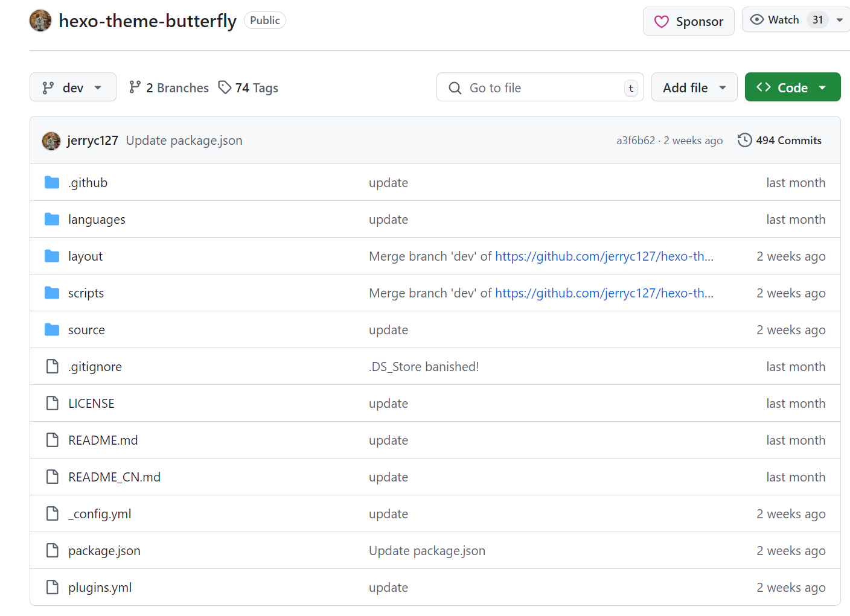Click the Go to file search field
Viewport: 850px width, 616px height.
(x=540, y=87)
